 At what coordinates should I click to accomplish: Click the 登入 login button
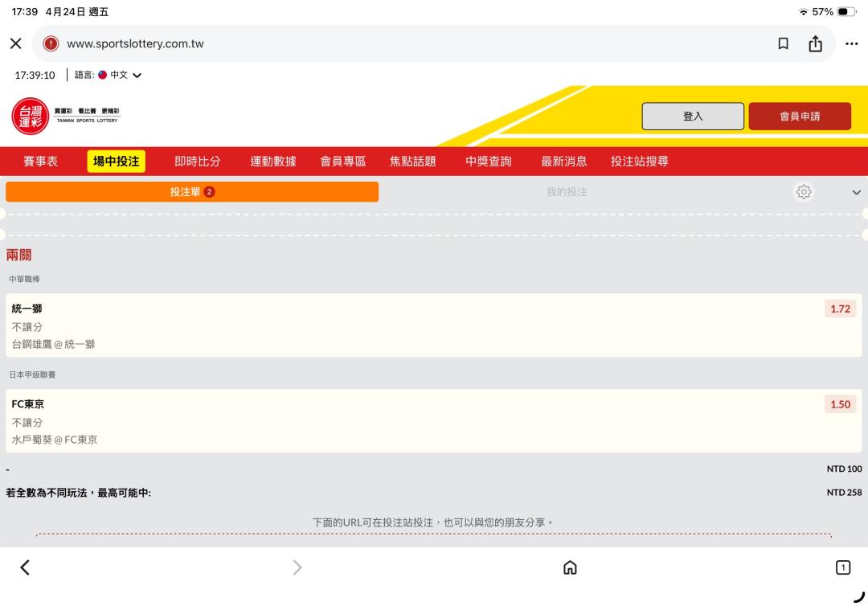[x=693, y=117]
